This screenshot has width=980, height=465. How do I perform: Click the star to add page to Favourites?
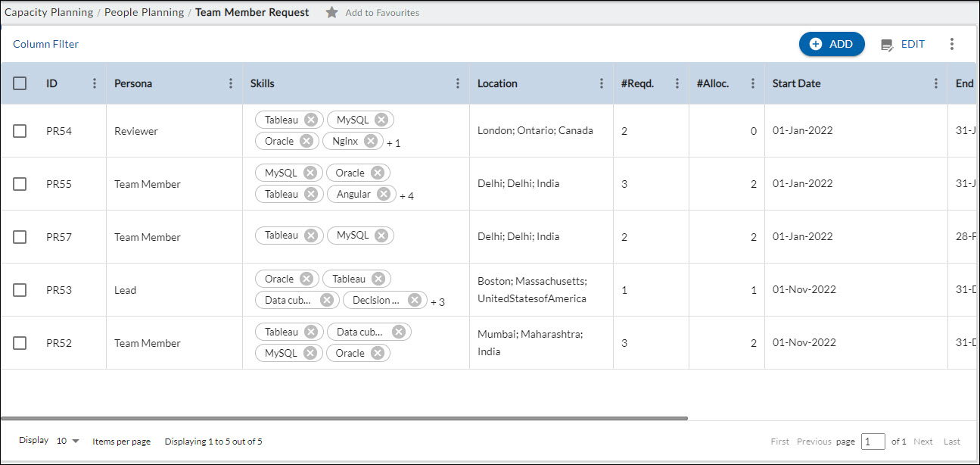(x=331, y=12)
